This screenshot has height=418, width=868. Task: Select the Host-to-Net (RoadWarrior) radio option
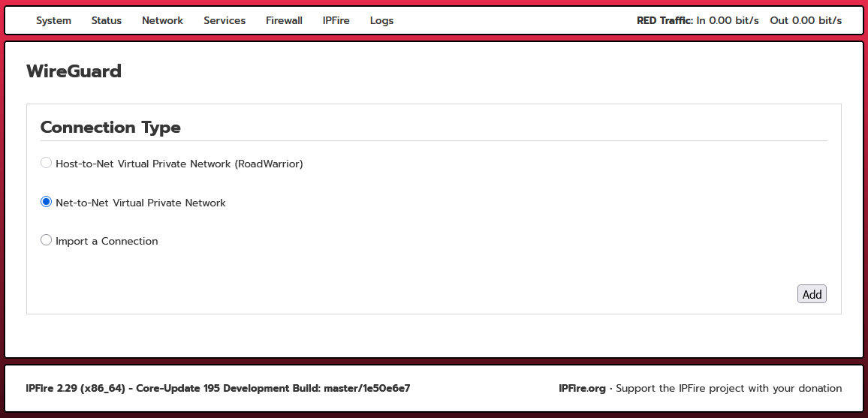click(46, 163)
